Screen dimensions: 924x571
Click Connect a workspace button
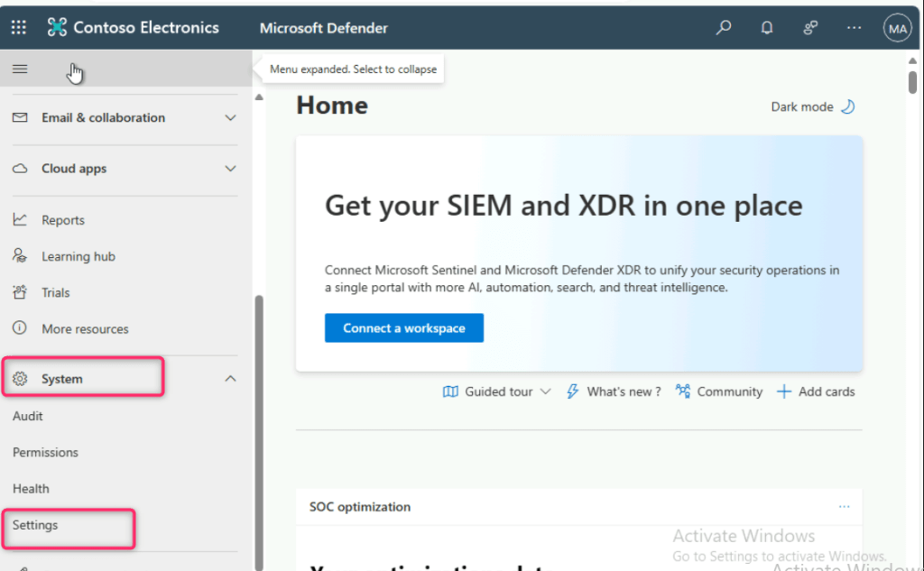[403, 328]
